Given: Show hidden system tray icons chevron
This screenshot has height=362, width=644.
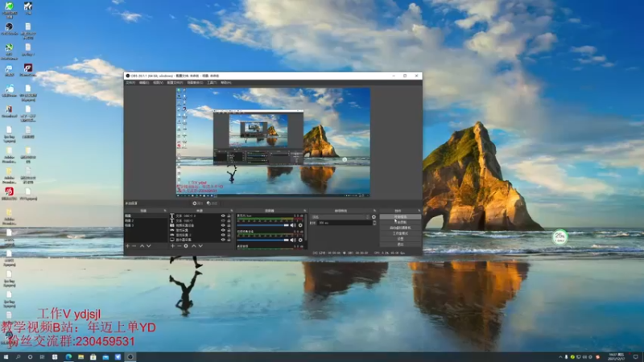Looking at the screenshot, I should pyautogui.click(x=560, y=357).
